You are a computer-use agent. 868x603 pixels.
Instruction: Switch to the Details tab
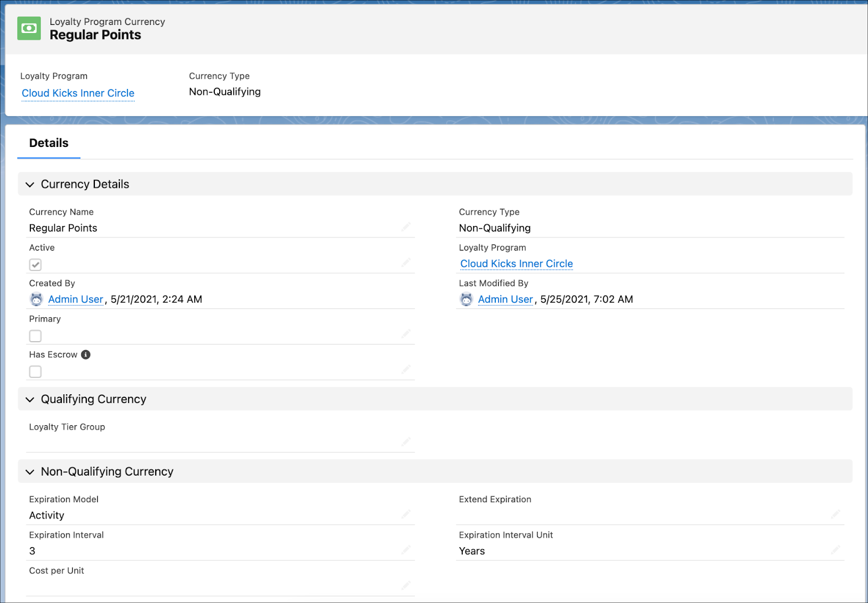coord(48,143)
